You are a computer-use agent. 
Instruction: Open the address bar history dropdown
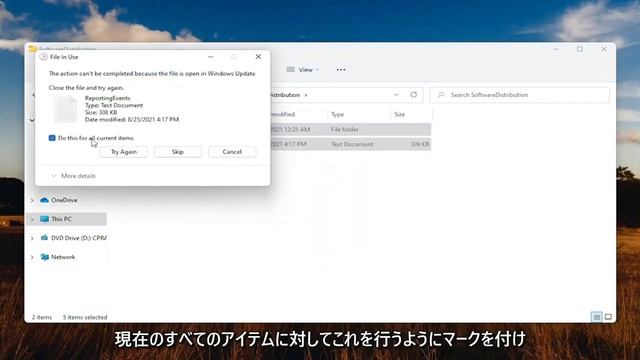tap(396, 95)
